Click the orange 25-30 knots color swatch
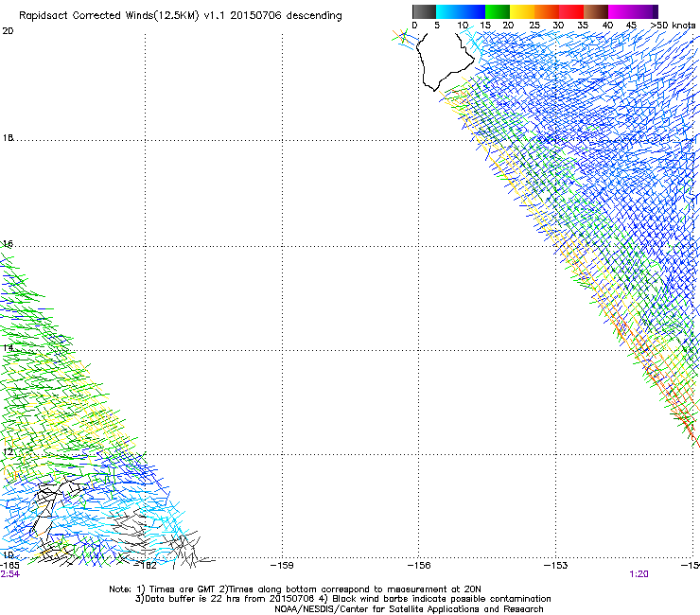Viewport: 700px width, 615px height. [547, 11]
